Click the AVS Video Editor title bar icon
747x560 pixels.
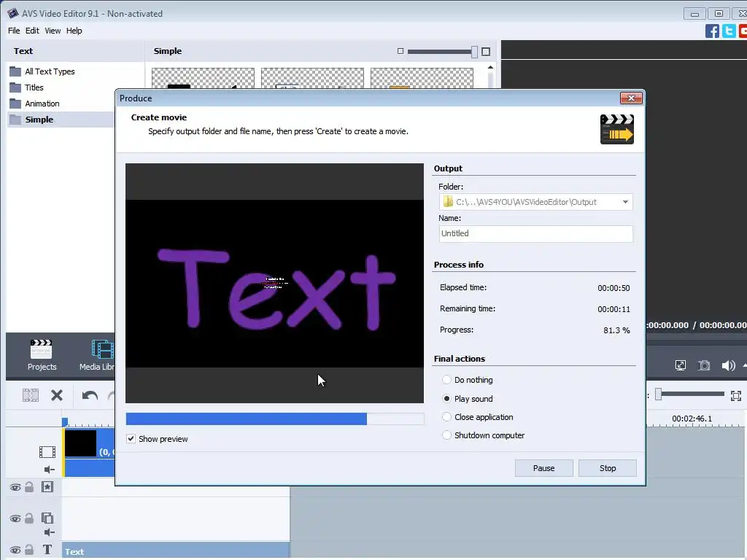13,13
